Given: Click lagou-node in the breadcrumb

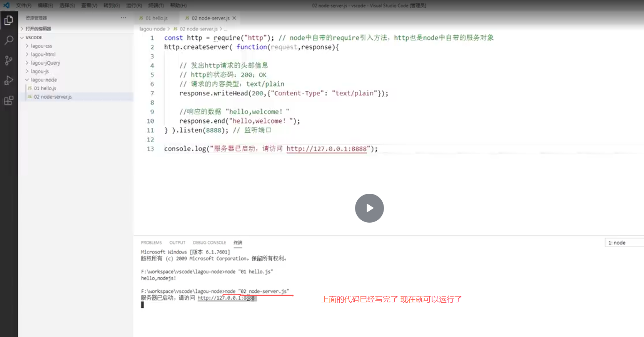Looking at the screenshot, I should [152, 29].
